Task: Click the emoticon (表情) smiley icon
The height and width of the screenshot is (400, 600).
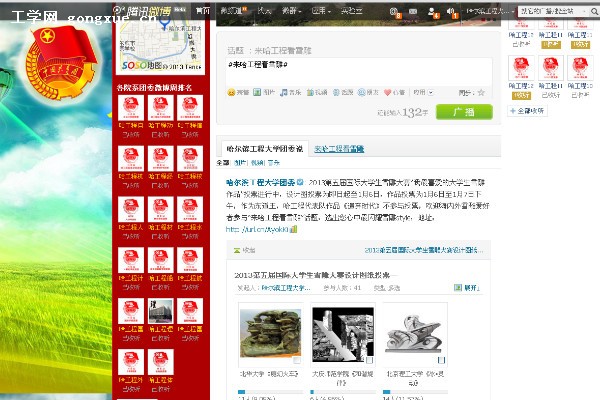Action: [x=231, y=92]
